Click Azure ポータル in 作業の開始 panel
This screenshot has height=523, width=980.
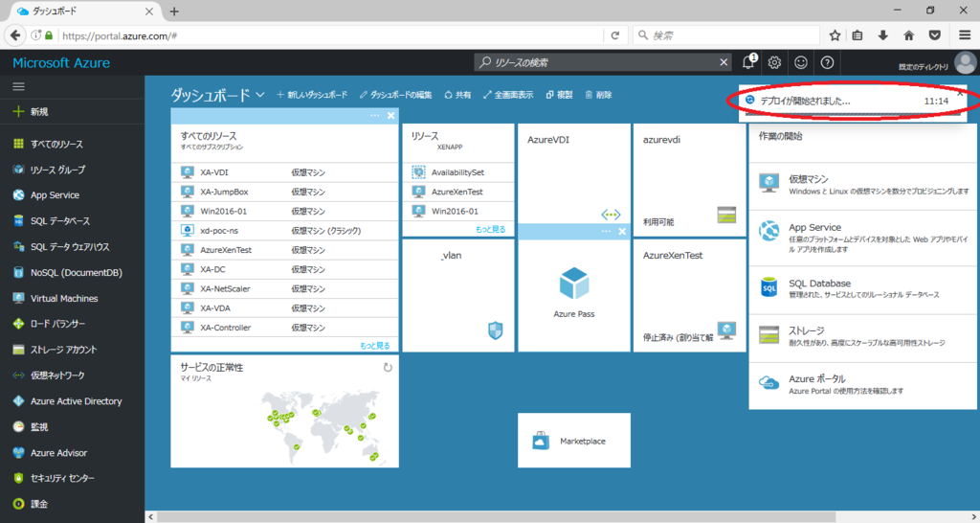point(862,384)
